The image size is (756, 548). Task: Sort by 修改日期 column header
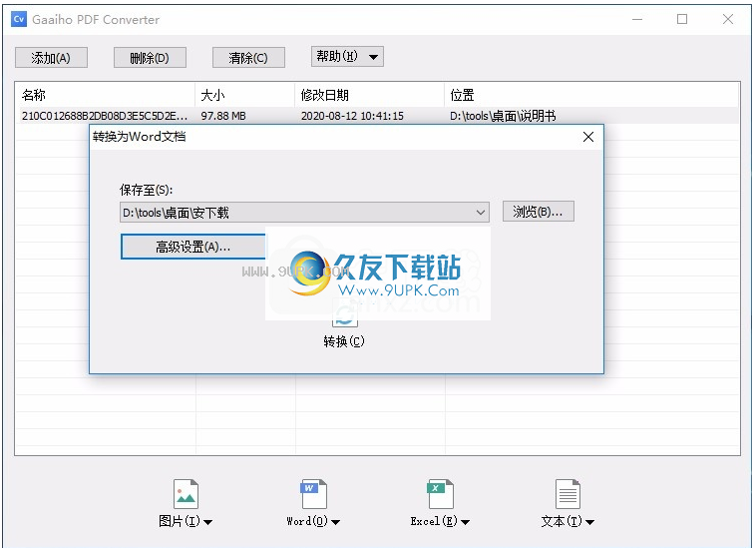(370, 95)
